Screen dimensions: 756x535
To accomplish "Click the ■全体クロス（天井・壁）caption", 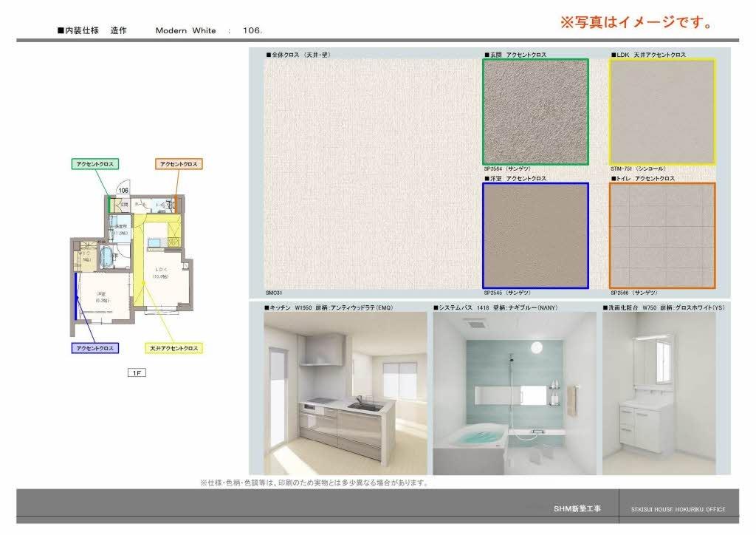I will pos(299,55).
